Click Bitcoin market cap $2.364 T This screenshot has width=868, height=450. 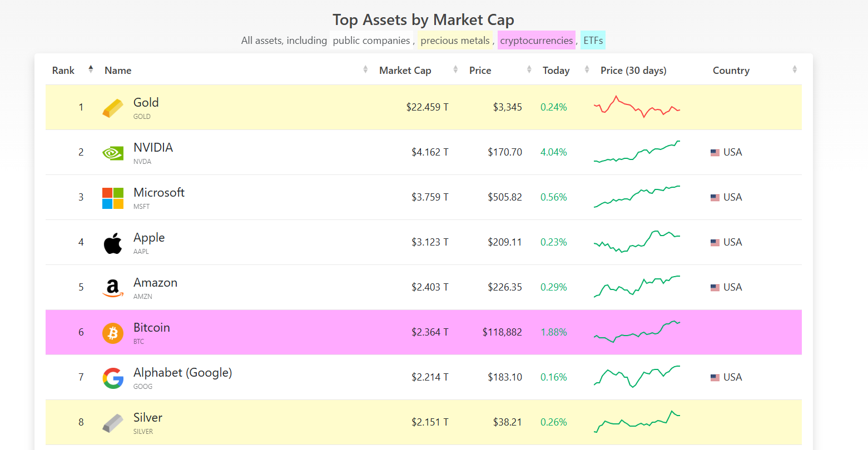click(430, 332)
